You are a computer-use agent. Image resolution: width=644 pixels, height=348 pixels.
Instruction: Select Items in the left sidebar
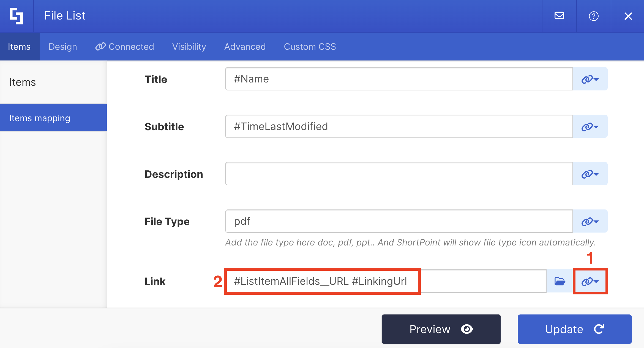(x=23, y=82)
